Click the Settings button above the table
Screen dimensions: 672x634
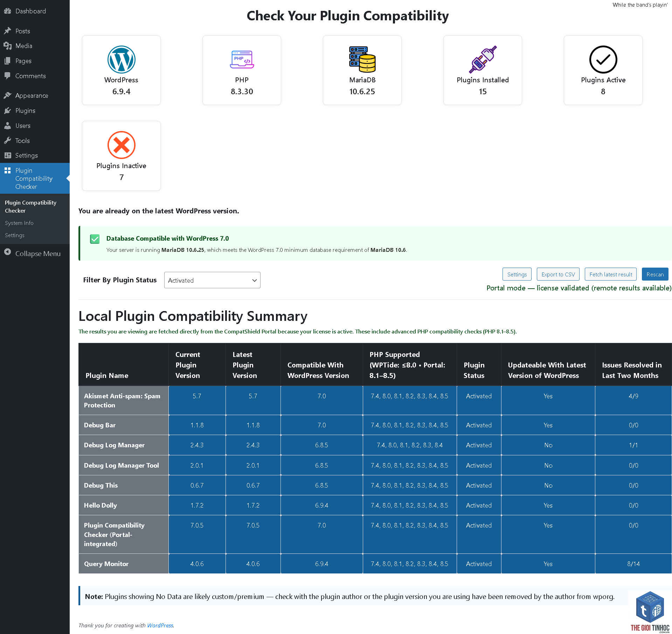click(x=517, y=274)
